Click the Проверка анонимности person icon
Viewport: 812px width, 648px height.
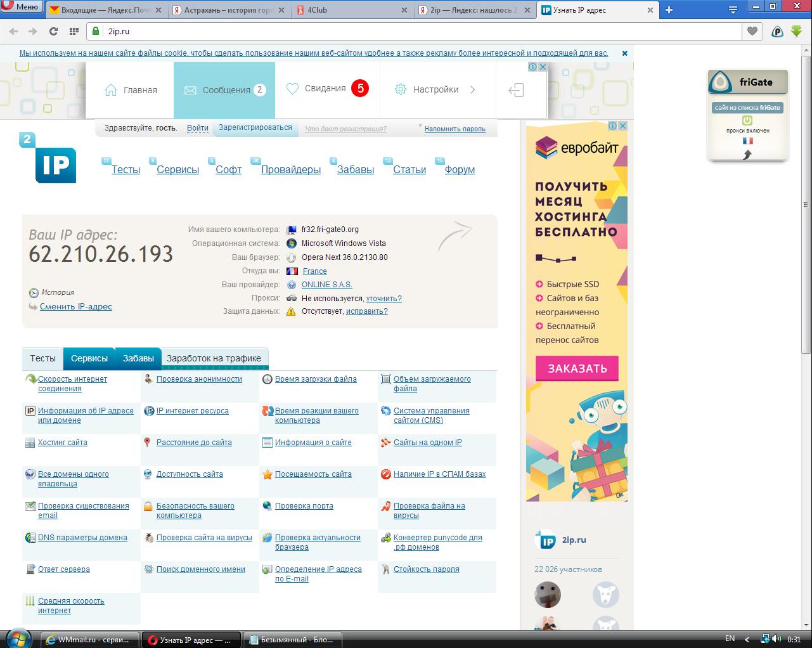tap(148, 379)
